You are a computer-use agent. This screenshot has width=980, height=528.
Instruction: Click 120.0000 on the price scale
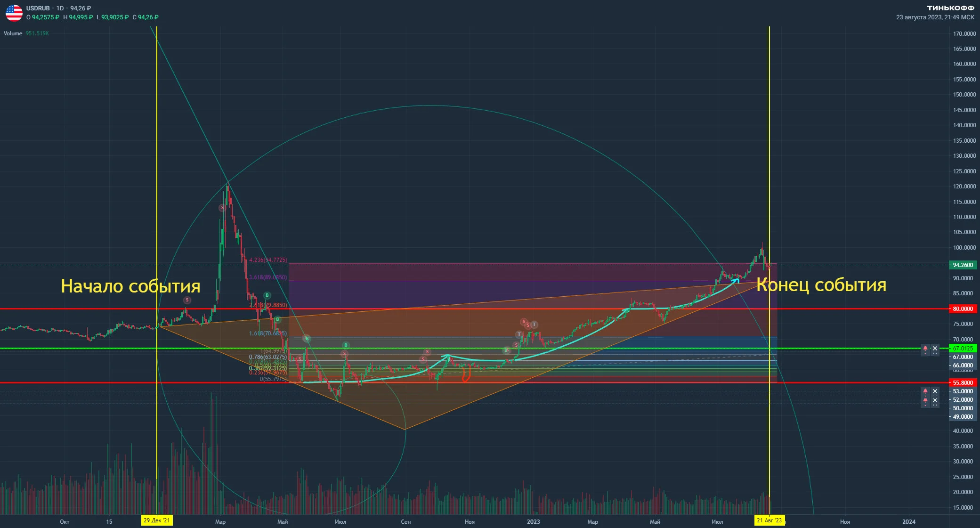pos(964,187)
